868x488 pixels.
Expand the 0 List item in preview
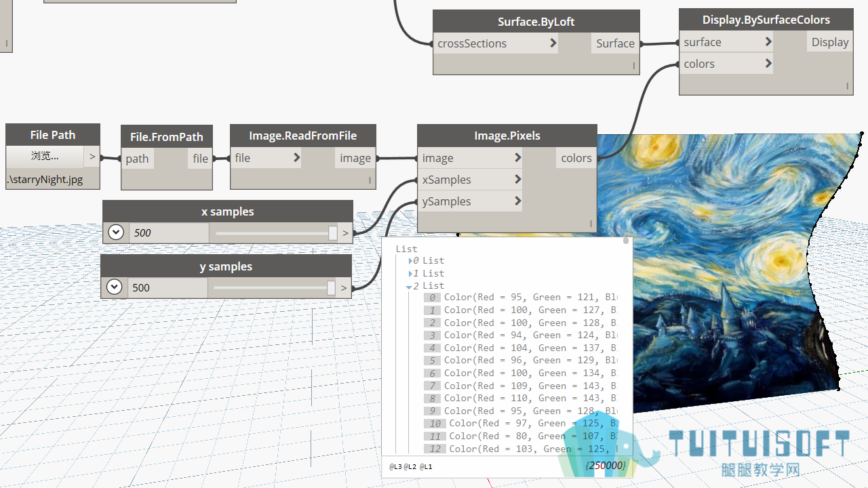[x=410, y=261]
